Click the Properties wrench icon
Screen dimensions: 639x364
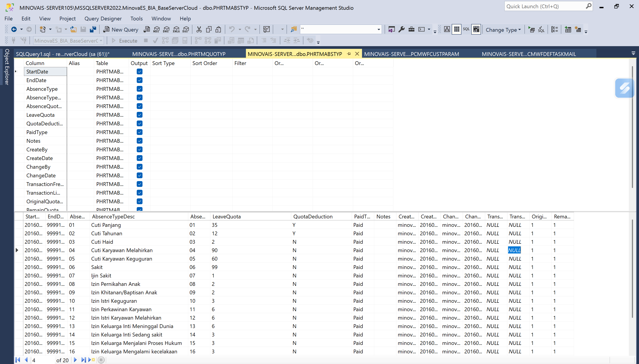402,30
